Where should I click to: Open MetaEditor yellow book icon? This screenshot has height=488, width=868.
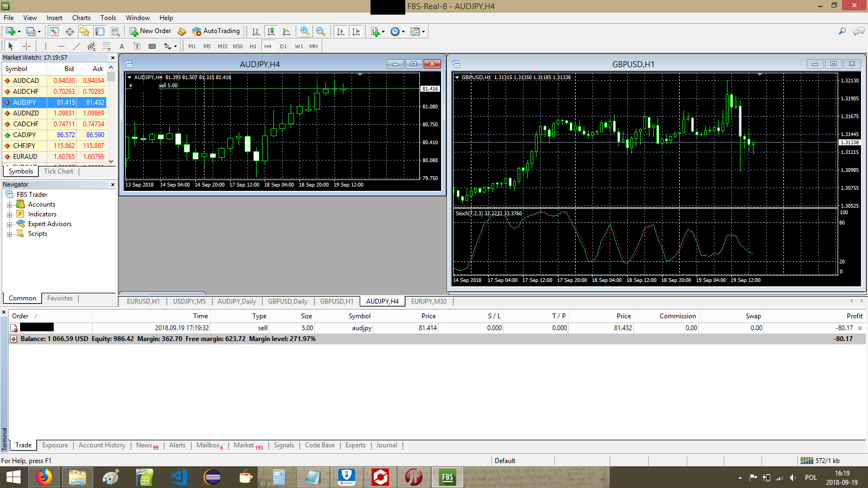(x=182, y=31)
